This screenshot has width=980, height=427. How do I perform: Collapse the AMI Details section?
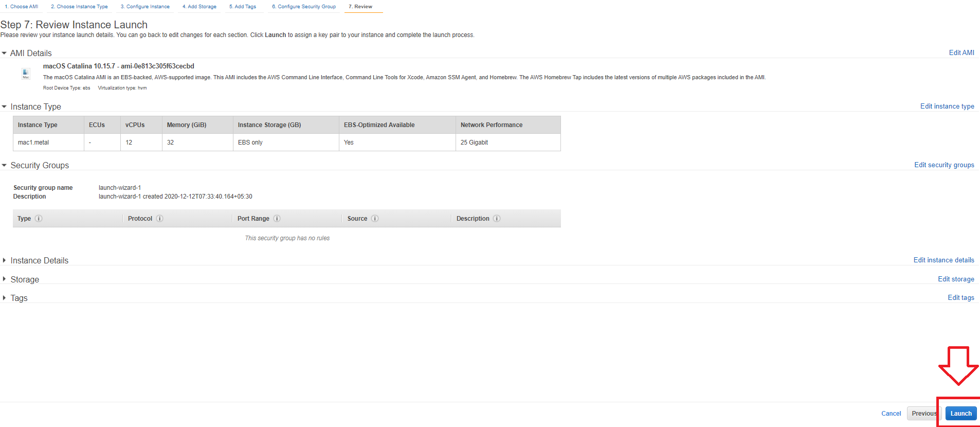(4, 52)
